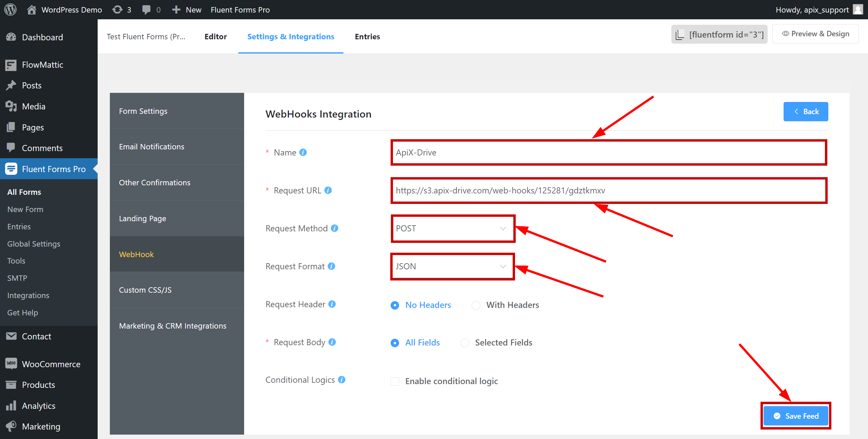The height and width of the screenshot is (439, 868).
Task: Open the WebHook settings section
Action: coord(177,254)
